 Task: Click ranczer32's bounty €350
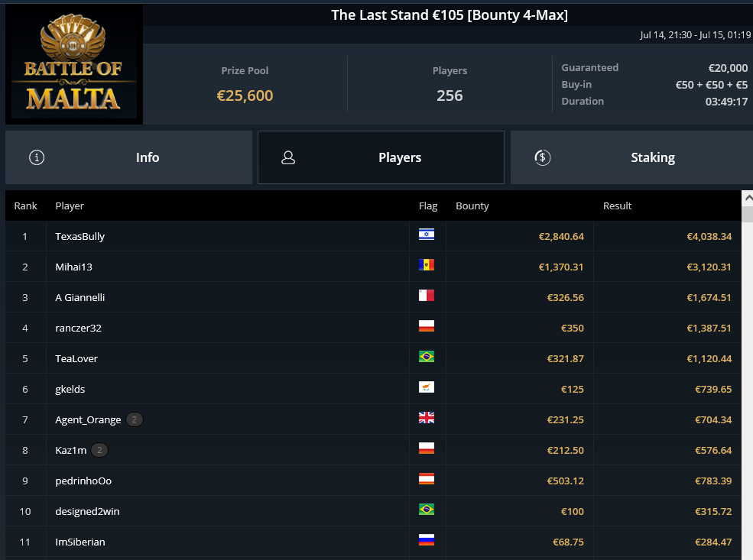tap(573, 329)
